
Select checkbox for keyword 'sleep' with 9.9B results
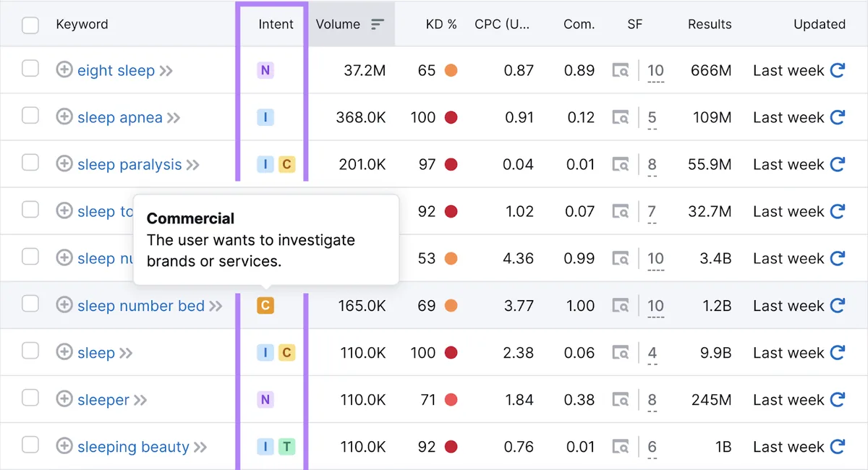coord(30,351)
